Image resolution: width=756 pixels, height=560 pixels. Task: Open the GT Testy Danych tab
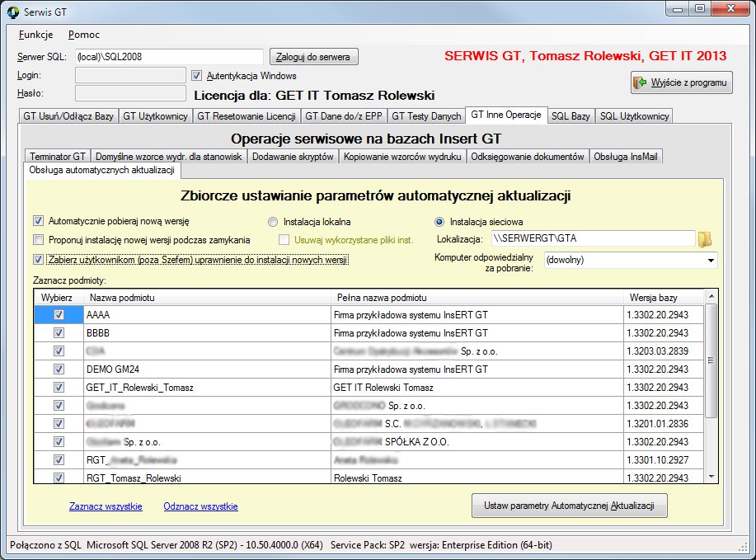click(426, 116)
